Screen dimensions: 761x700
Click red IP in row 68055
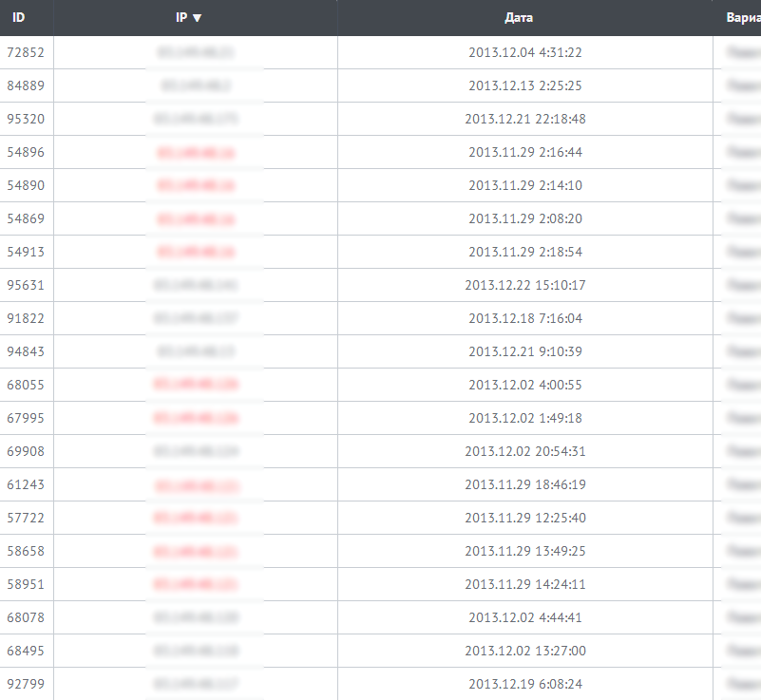point(196,385)
